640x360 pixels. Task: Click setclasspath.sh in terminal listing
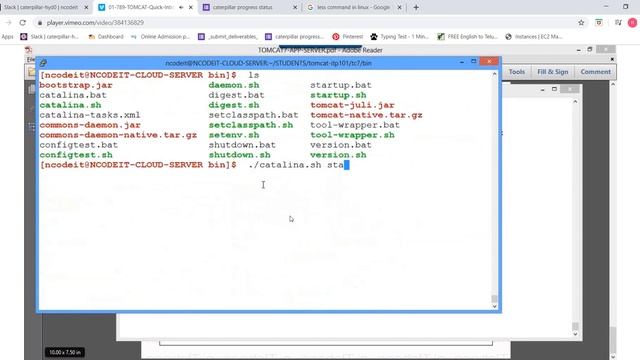251,125
